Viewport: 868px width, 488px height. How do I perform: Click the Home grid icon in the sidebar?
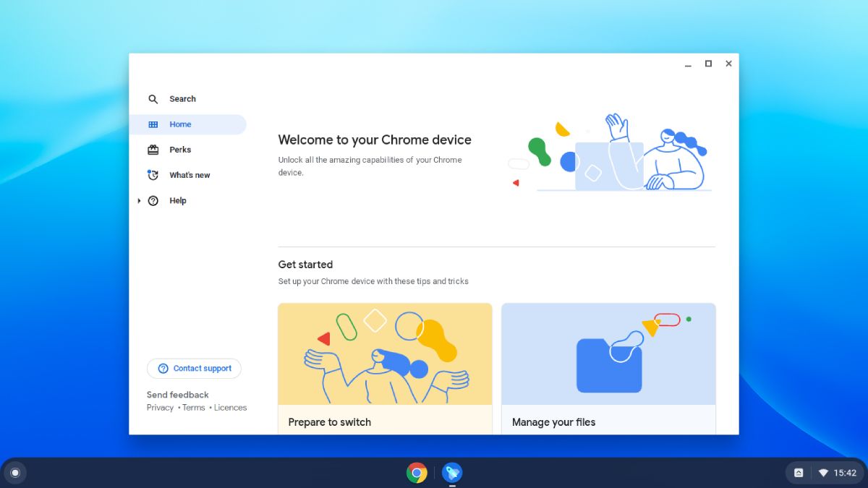153,124
